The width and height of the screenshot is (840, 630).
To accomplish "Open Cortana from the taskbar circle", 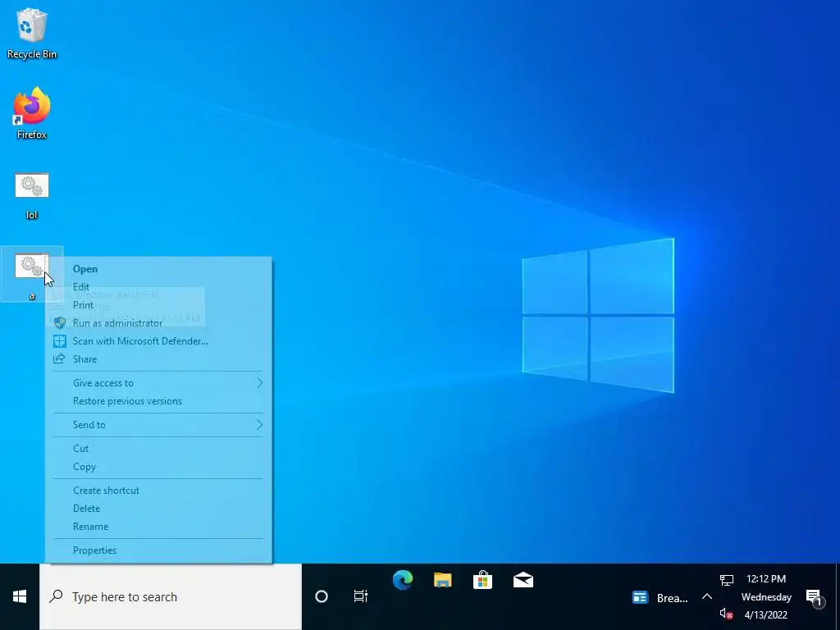I will click(x=322, y=597).
